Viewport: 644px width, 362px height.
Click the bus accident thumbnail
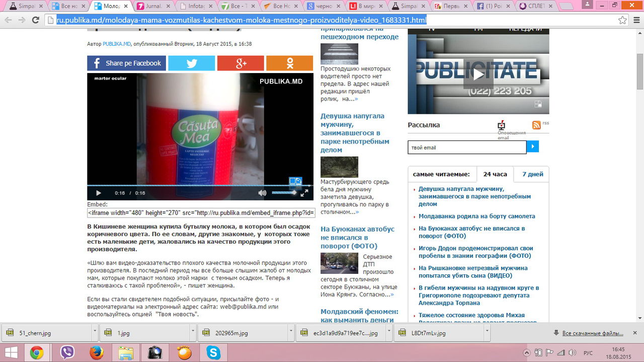[x=339, y=263]
